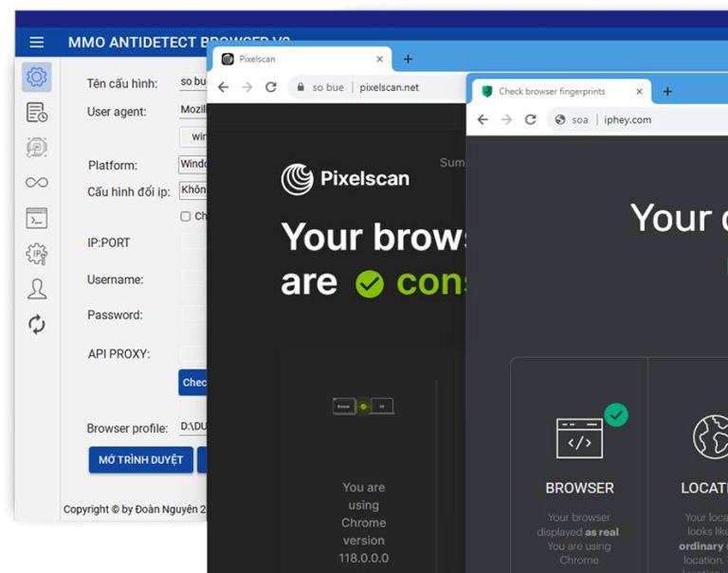Select the gear settings icon in sidebar

[x=37, y=77]
